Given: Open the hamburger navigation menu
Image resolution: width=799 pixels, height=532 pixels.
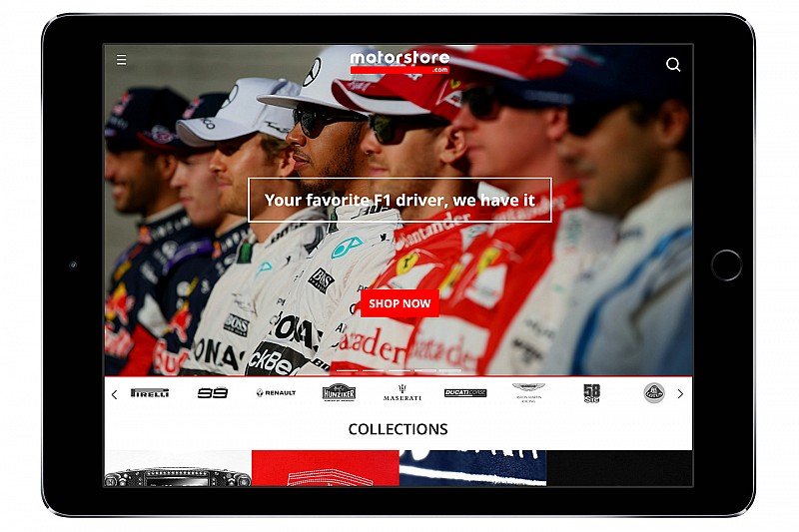Looking at the screenshot, I should [x=121, y=60].
